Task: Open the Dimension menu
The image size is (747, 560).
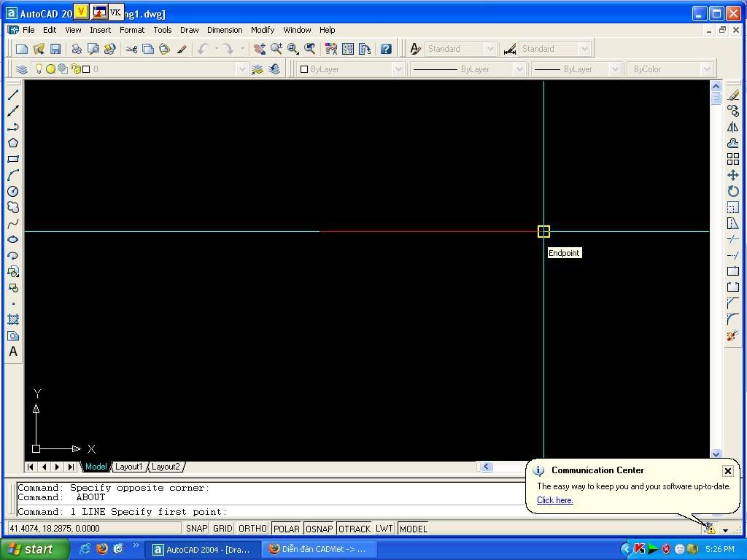Action: [225, 30]
